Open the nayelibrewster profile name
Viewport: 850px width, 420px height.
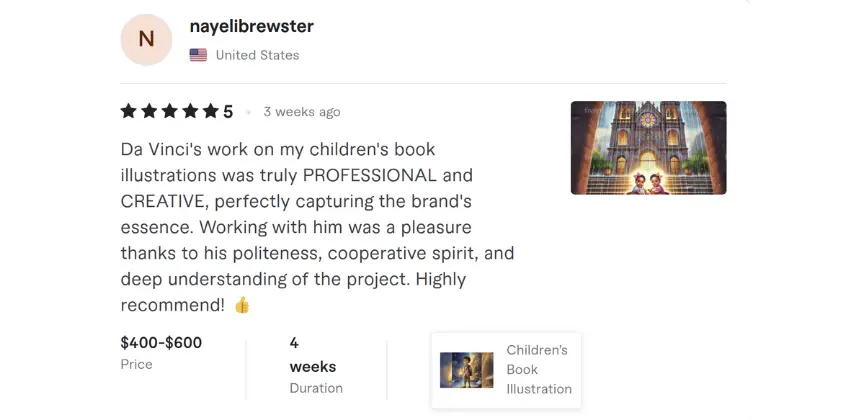(251, 26)
